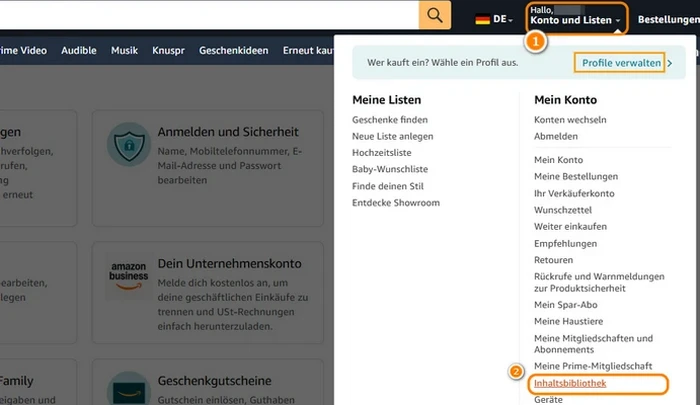700x405 pixels.
Task: Open the Konto und Listen account menu
Action: [x=577, y=18]
